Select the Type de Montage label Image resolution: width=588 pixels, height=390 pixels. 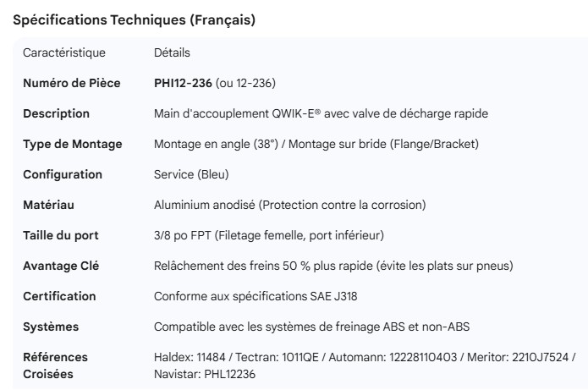coord(72,144)
